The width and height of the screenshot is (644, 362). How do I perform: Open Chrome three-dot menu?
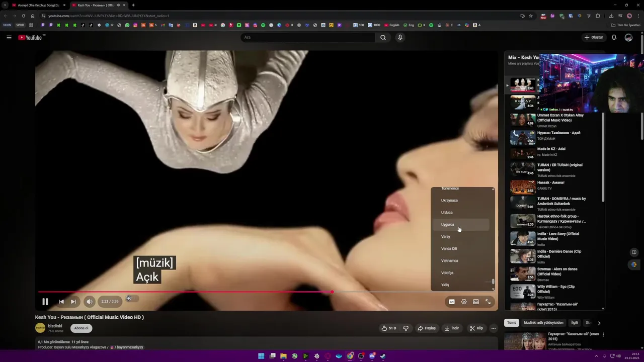638,16
